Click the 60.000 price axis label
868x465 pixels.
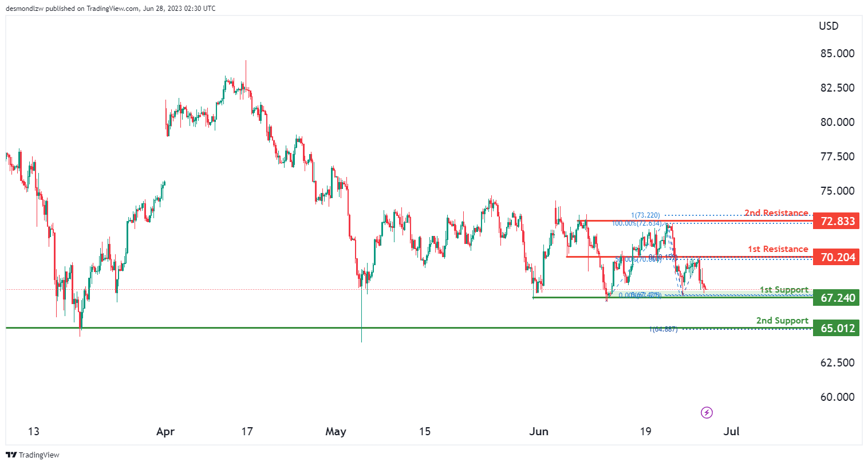pyautogui.click(x=837, y=397)
